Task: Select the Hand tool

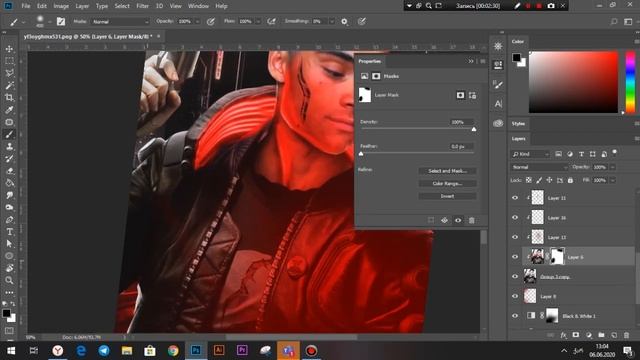Action: tap(9, 268)
